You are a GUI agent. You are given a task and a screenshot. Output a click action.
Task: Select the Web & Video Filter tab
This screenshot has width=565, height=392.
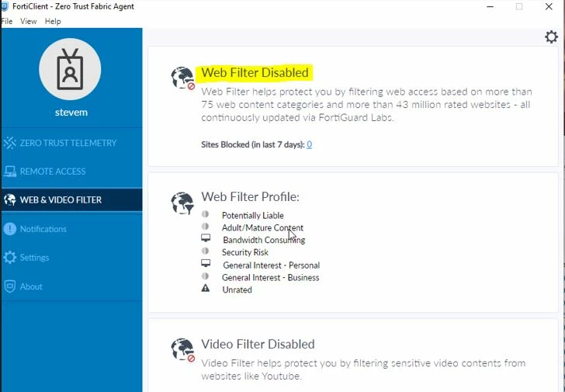pos(71,200)
